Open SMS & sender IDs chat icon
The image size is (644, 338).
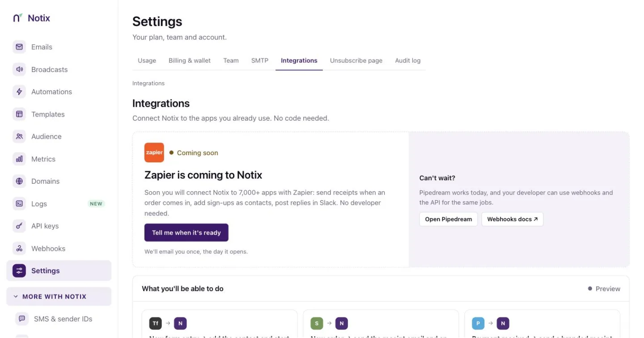pos(22,319)
